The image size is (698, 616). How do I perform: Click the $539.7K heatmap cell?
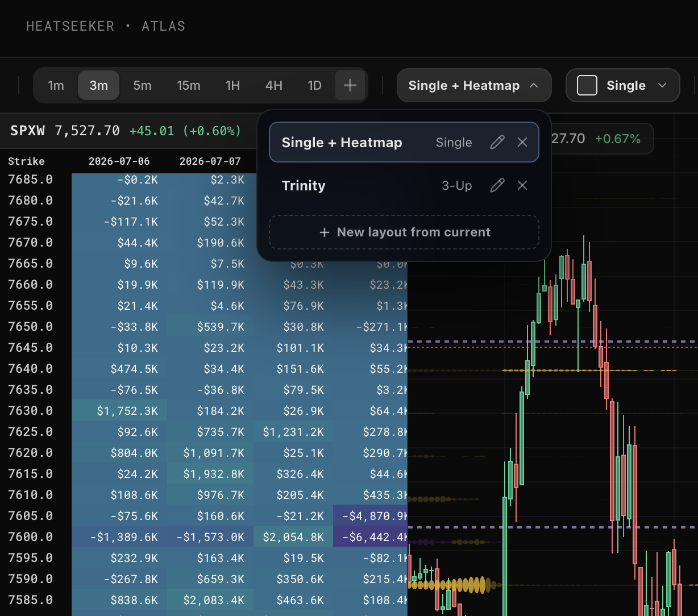point(210,326)
